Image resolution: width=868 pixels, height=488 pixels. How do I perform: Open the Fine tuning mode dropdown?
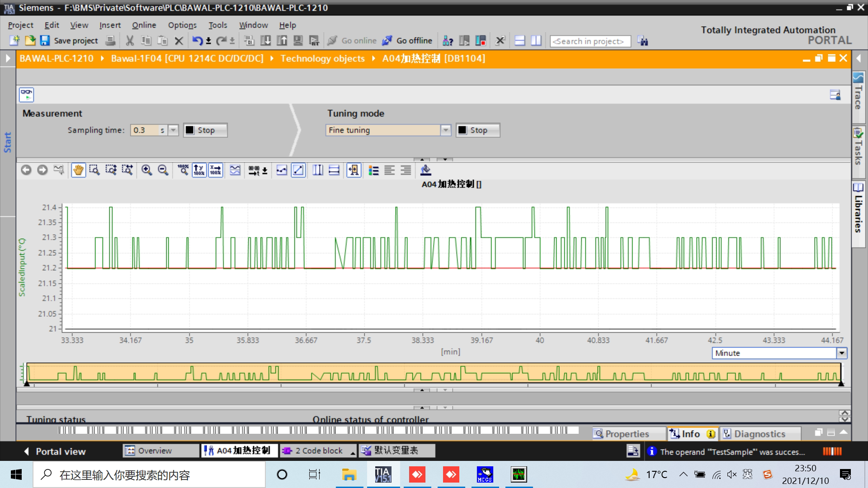coord(446,130)
